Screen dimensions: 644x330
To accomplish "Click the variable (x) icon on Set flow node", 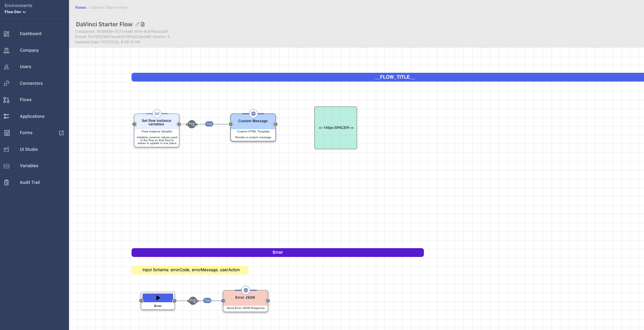I will click(x=157, y=114).
